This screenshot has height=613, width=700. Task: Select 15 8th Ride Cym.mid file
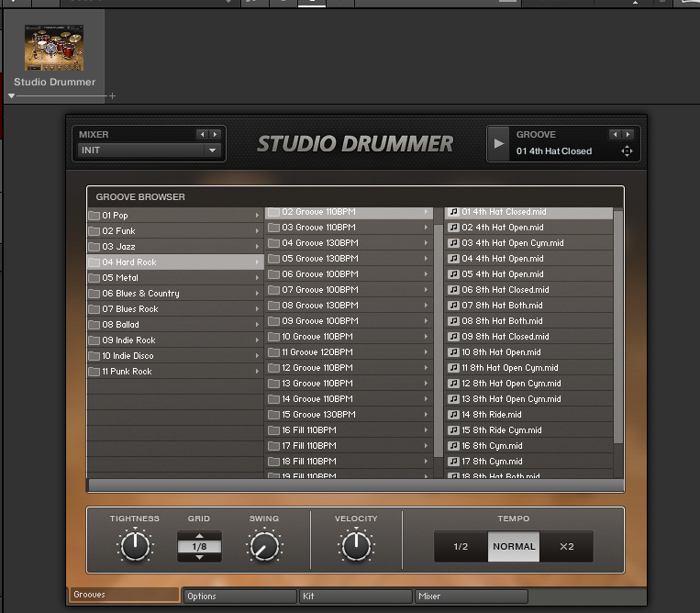click(529, 430)
